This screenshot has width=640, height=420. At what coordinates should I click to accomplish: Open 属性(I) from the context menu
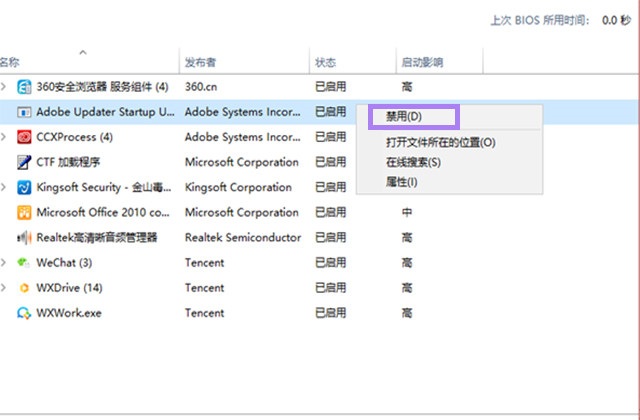pyautogui.click(x=402, y=182)
